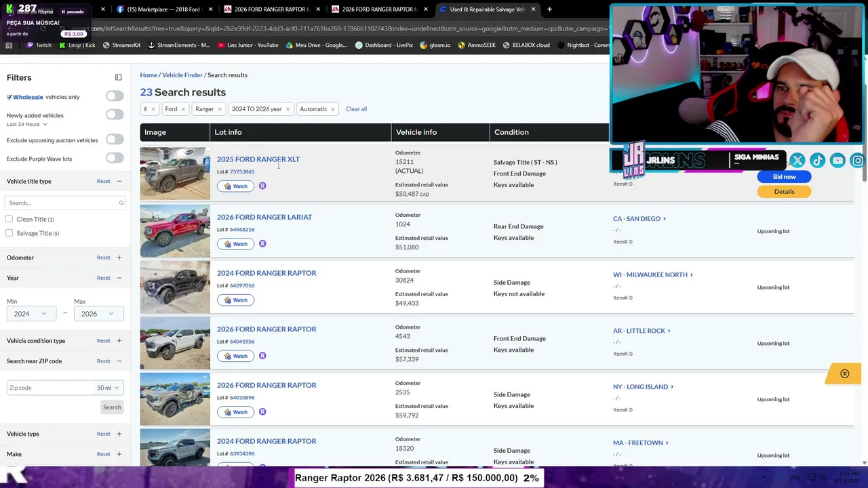
Task: Check the Clean Title checkbox
Action: point(9,219)
